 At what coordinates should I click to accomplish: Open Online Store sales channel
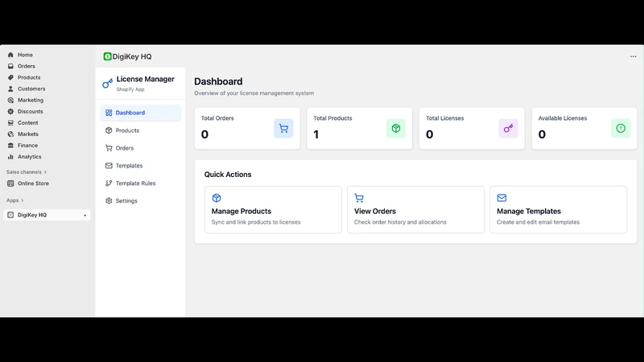(33, 183)
